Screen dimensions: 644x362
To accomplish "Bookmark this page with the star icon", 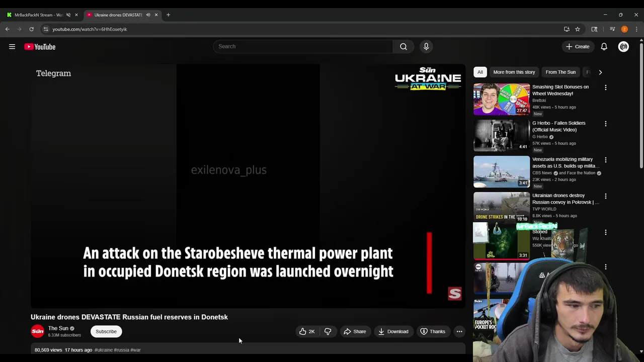I will pos(578,29).
